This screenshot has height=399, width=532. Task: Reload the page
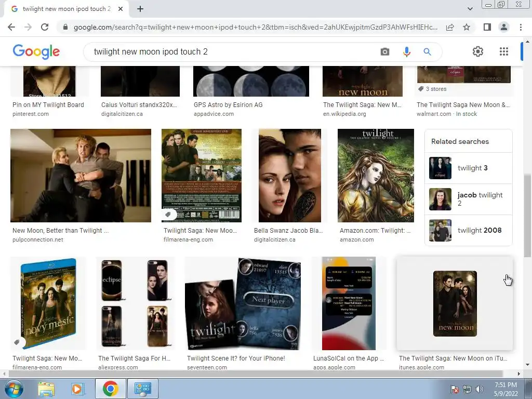[45, 27]
